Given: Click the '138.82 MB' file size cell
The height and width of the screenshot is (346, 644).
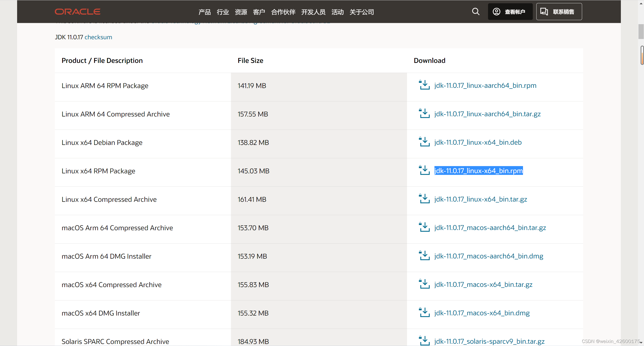Looking at the screenshot, I should pyautogui.click(x=319, y=144).
